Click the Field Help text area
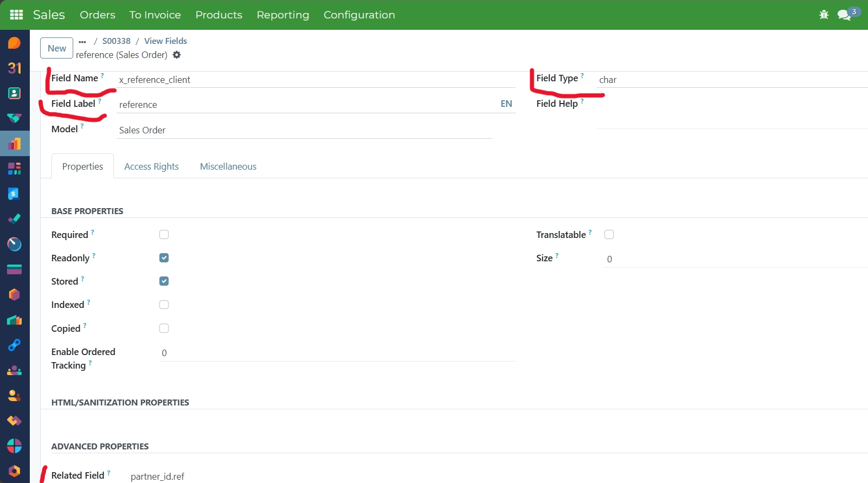This screenshot has height=483, width=868. [732, 113]
